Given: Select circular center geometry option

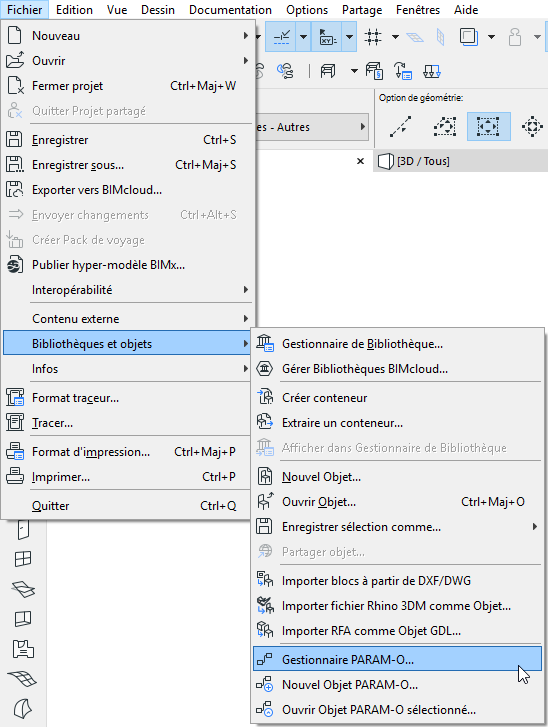Looking at the screenshot, I should pos(532,126).
